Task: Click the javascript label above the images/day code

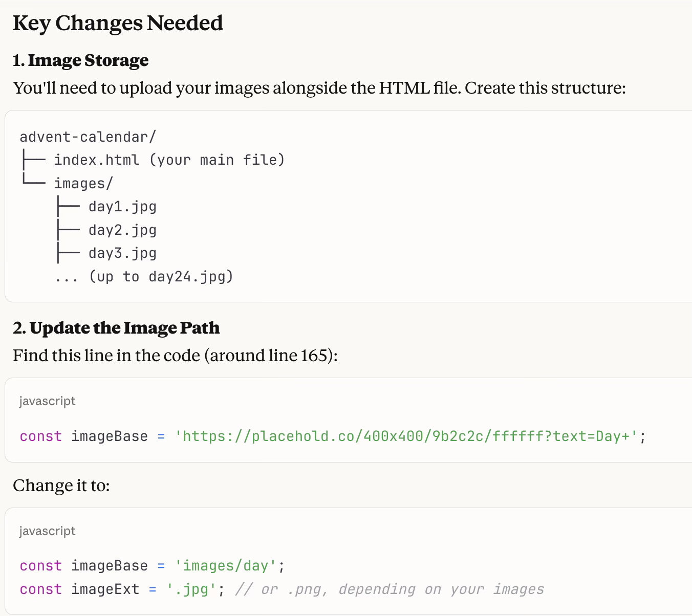Action: (47, 531)
